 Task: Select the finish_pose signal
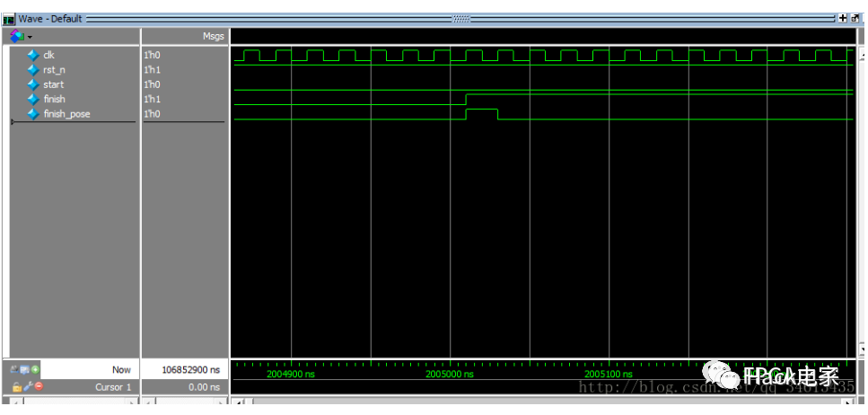point(66,114)
